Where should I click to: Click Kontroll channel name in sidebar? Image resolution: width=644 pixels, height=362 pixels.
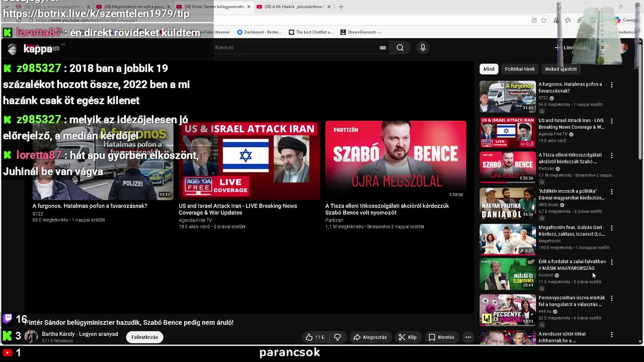[x=546, y=276]
